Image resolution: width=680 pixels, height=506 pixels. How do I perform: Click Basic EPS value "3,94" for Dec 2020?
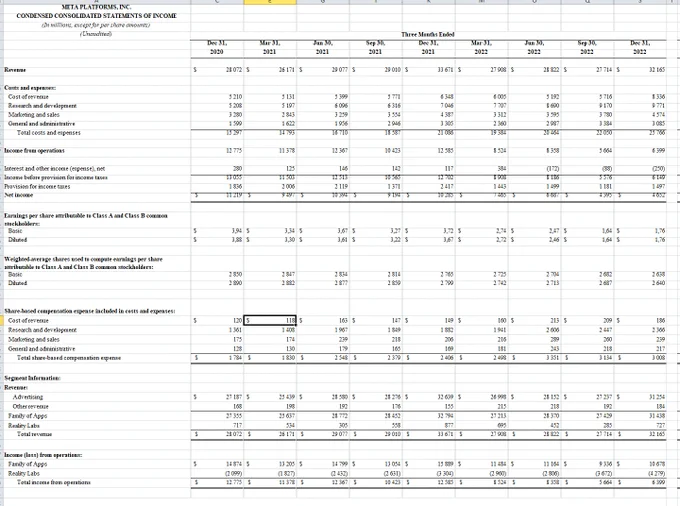click(x=236, y=231)
